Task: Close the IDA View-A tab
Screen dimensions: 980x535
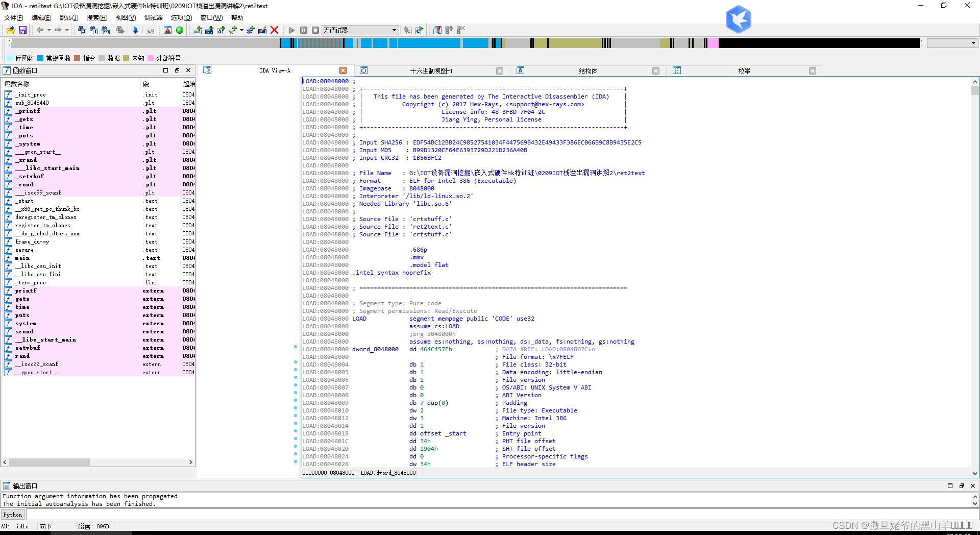Action: 343,70
